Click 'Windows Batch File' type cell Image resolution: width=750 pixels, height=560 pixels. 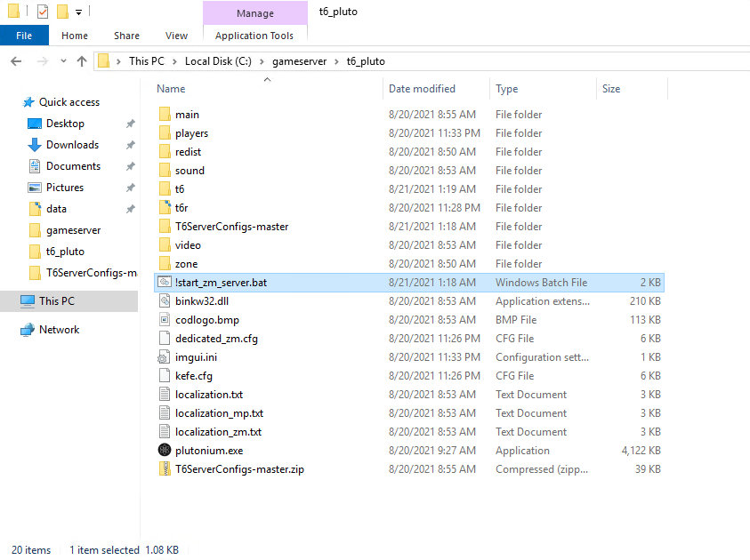point(541,283)
